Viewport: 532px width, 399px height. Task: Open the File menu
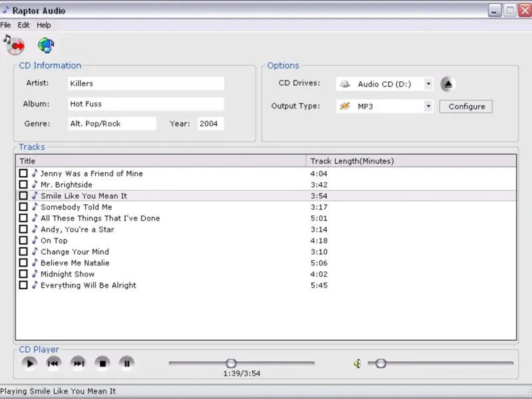click(5, 25)
